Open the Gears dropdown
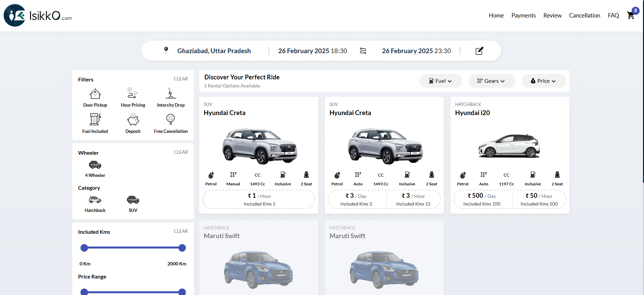Image resolution: width=644 pixels, height=295 pixels. click(491, 81)
